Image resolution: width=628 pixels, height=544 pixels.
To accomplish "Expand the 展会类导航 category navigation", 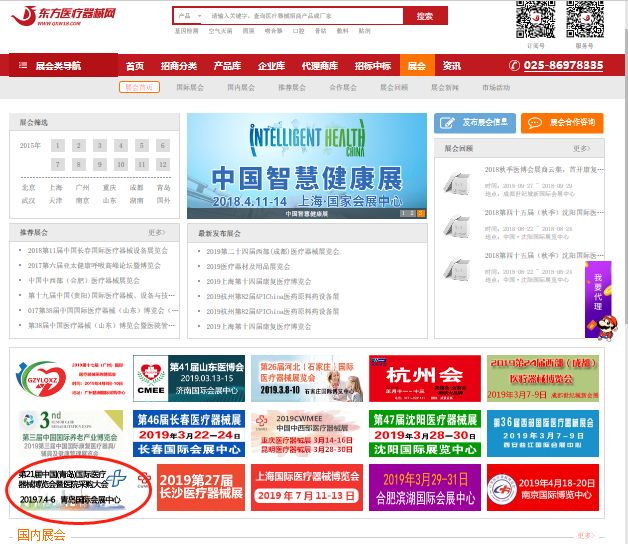I will click(x=63, y=65).
